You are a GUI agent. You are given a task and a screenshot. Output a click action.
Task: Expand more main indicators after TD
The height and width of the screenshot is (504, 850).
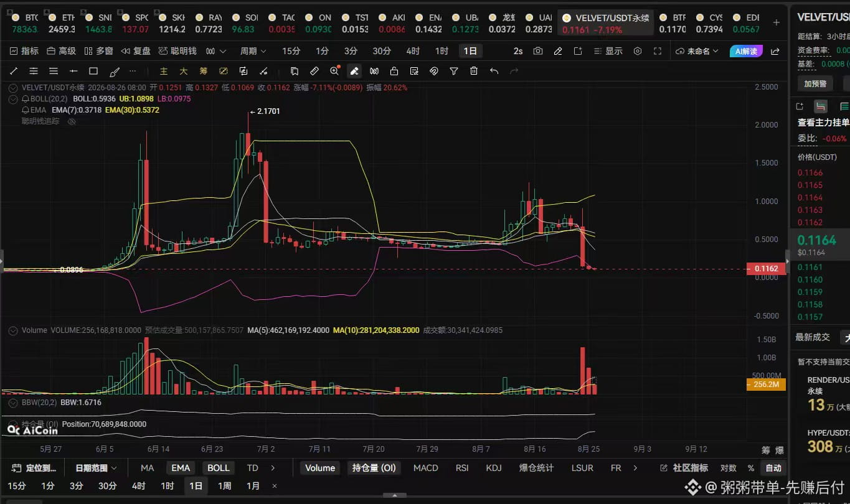pyautogui.click(x=273, y=468)
